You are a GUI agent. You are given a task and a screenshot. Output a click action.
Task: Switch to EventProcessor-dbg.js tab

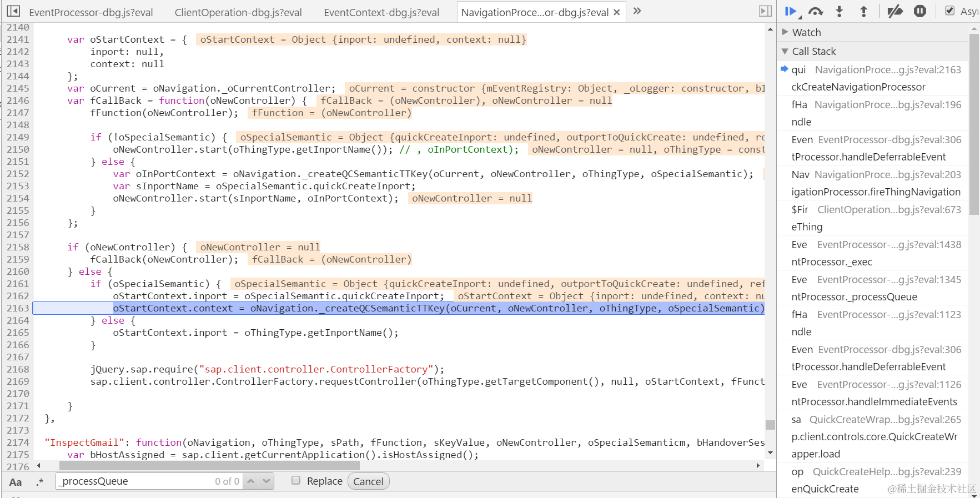91,12
